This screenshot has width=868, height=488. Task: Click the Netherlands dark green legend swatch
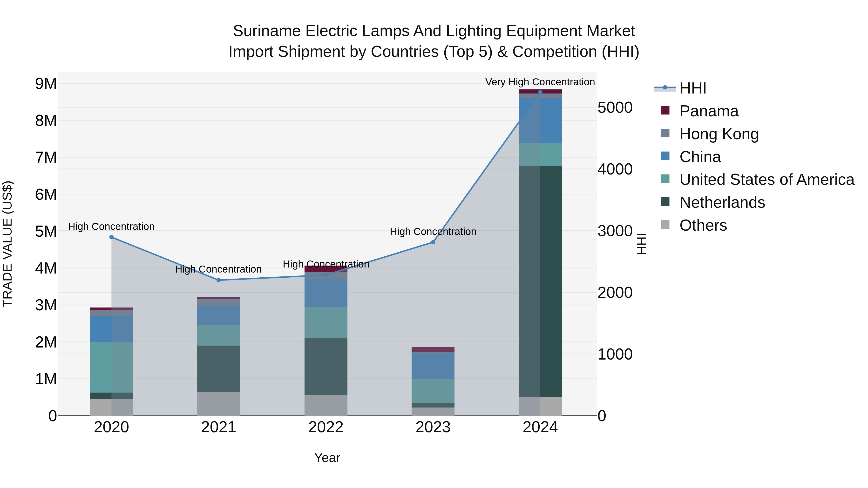click(x=665, y=201)
